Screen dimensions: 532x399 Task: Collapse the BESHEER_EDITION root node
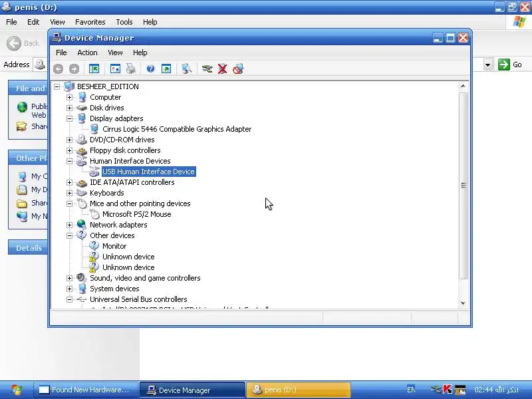tap(57, 87)
